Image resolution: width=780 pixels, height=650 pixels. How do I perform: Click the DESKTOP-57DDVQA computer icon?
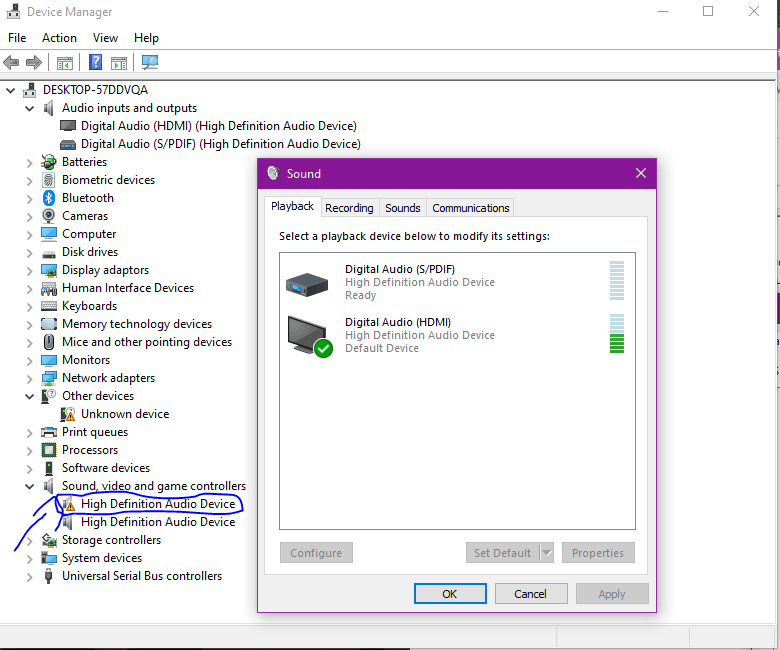30,90
